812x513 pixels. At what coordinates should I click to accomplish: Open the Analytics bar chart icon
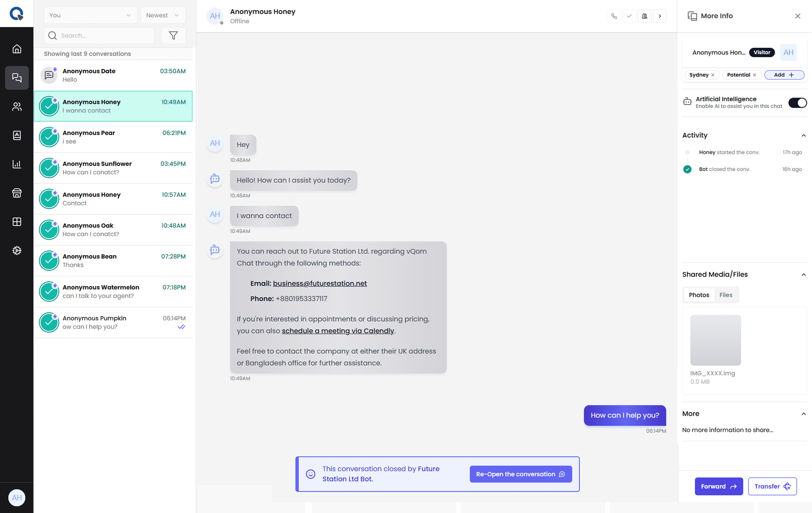[x=17, y=164]
